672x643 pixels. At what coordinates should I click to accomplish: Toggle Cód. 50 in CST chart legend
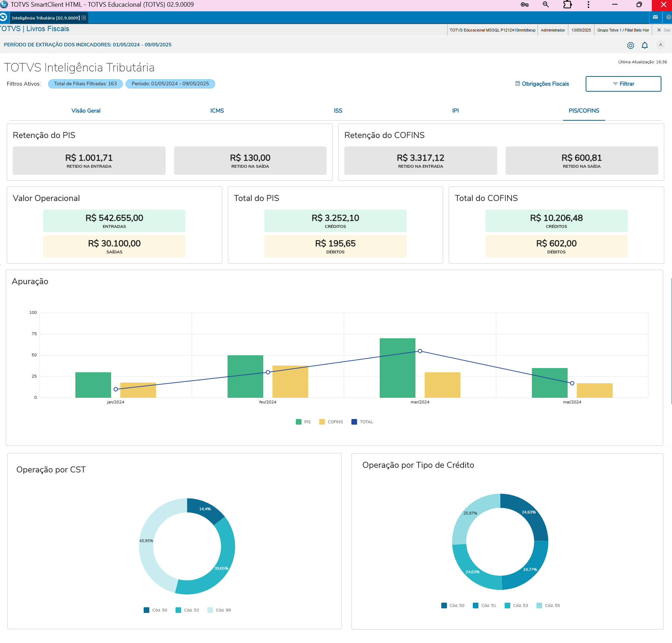(x=155, y=610)
